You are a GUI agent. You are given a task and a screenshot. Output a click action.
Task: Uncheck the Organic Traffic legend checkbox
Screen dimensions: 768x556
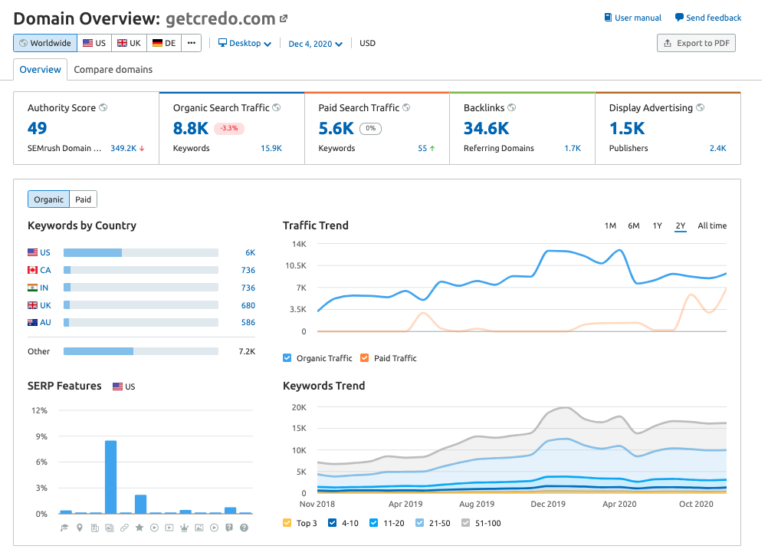point(287,358)
